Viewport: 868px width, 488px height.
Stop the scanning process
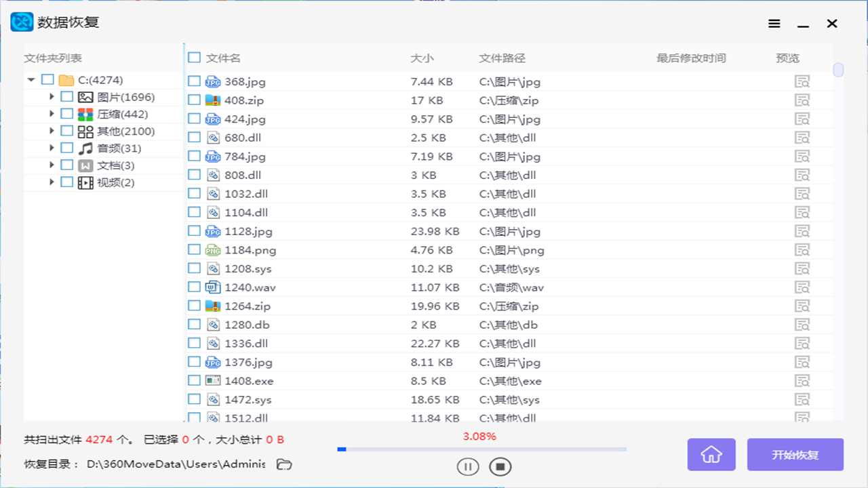click(500, 466)
